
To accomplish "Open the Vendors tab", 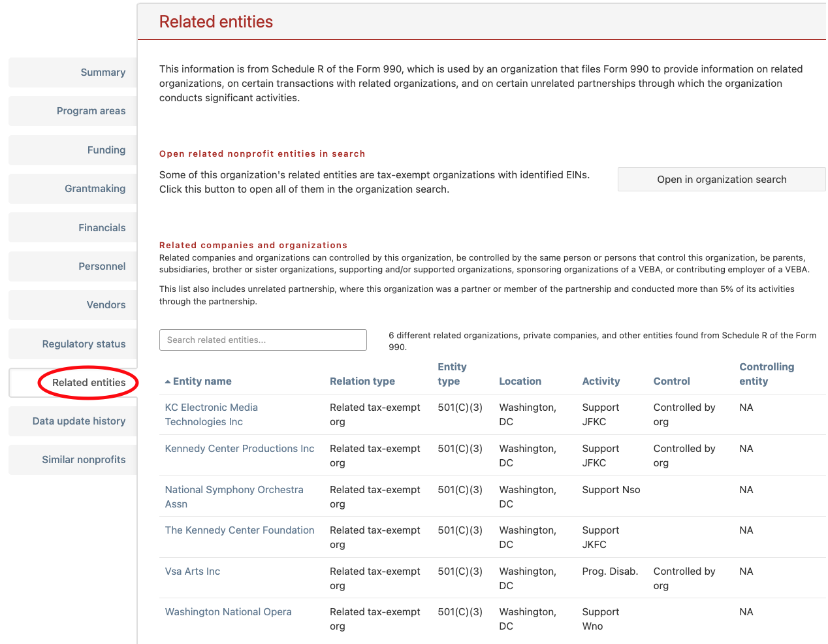I will [x=73, y=305].
